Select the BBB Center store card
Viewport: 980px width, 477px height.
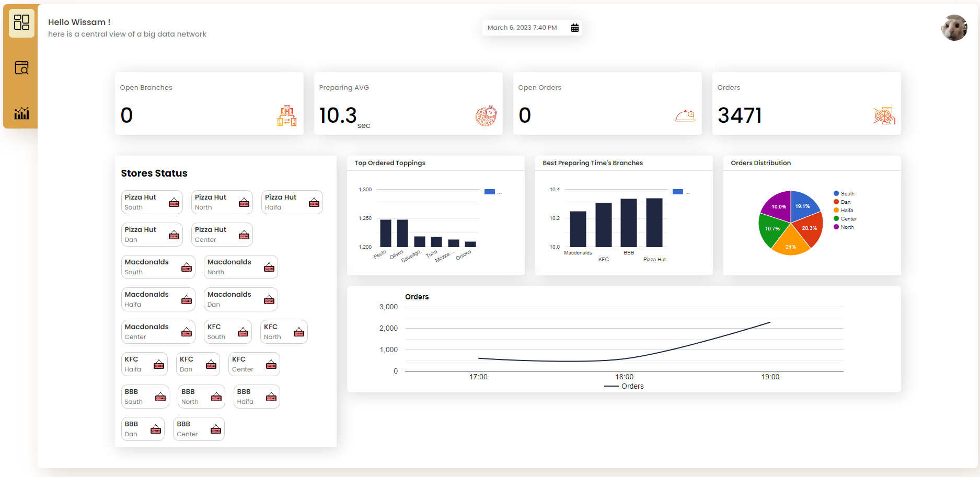coord(199,428)
